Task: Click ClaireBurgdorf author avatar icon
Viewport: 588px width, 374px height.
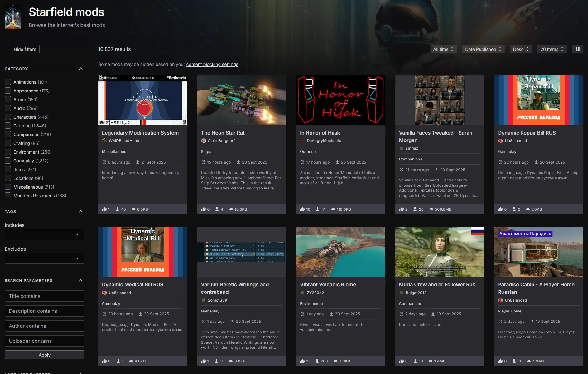Action: pyautogui.click(x=204, y=141)
